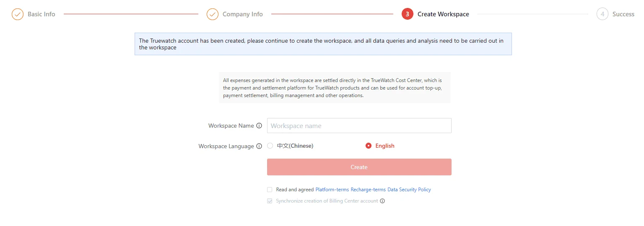Screen dimensions: 644x226
Task: Click the red step 3 circle icon
Action: 407,14
